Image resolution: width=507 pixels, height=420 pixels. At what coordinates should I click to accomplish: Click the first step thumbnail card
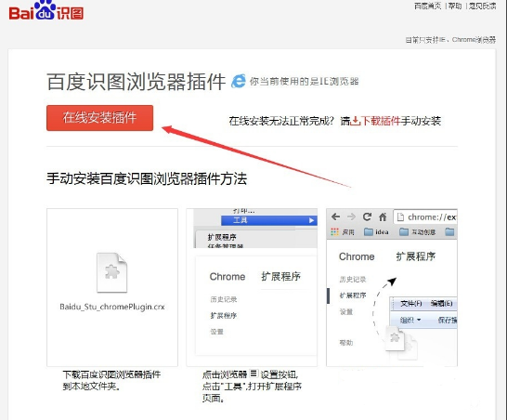coord(112,287)
